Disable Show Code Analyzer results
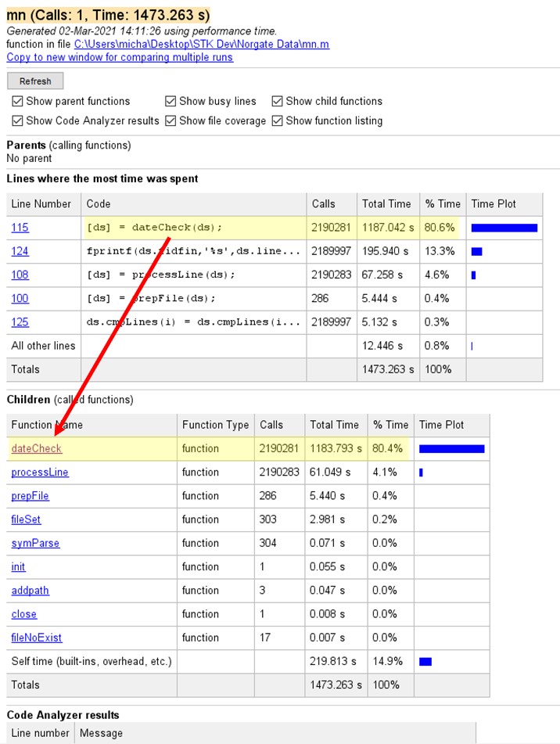This screenshot has width=560, height=744. [x=17, y=121]
